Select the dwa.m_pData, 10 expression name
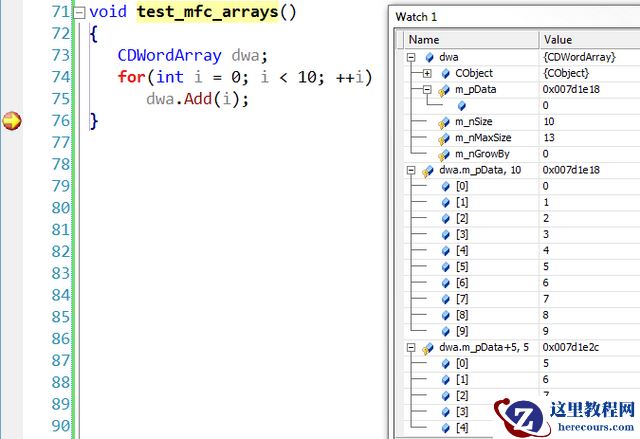The height and width of the screenshot is (439, 640). [480, 170]
